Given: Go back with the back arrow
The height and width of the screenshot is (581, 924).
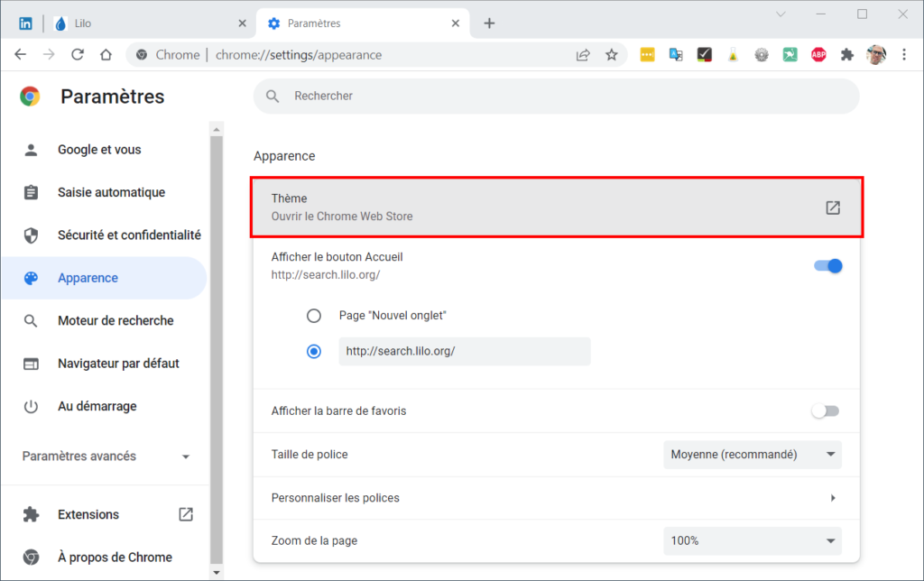Looking at the screenshot, I should coord(21,55).
